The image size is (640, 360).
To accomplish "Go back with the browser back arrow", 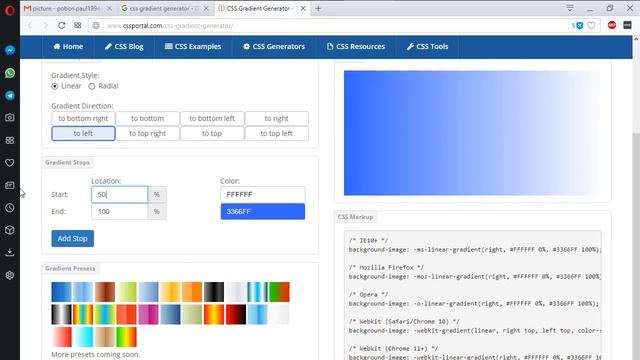I will 30,25.
